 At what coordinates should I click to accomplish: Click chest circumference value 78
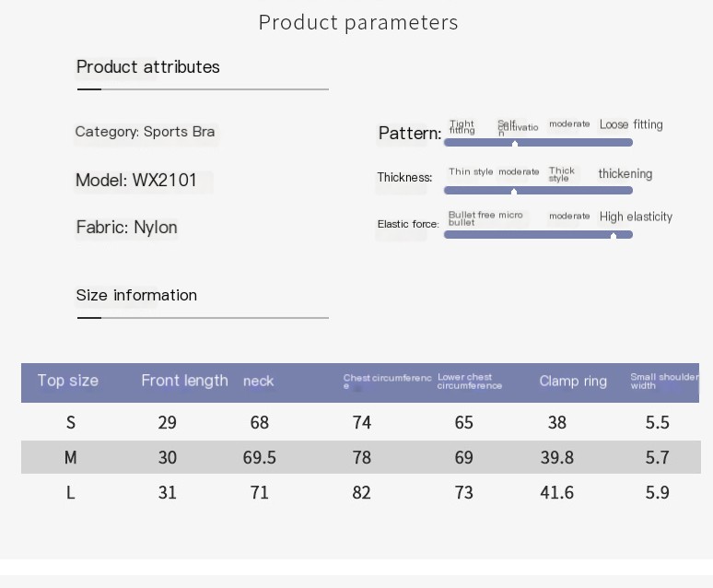362,457
